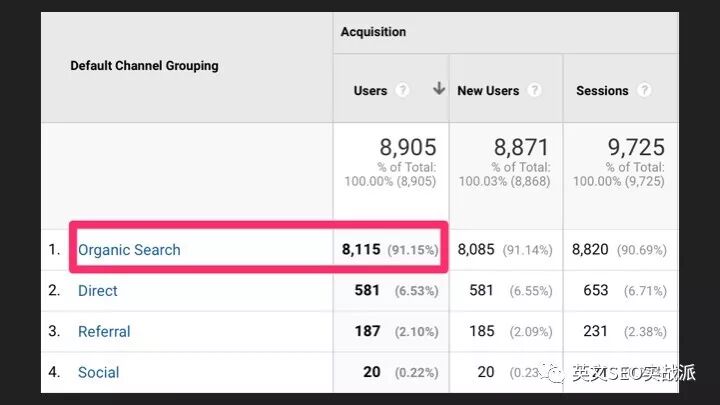Click the 90.69% sessions percentage
The width and height of the screenshot is (720, 405).
[x=641, y=250]
